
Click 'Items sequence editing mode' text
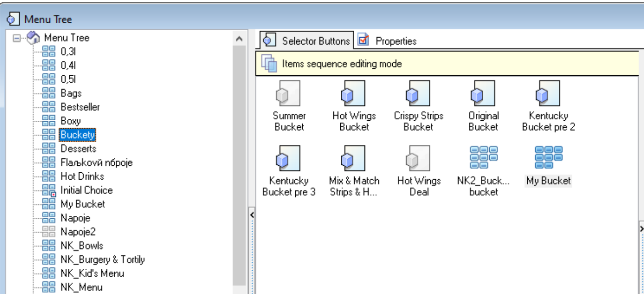pos(342,64)
